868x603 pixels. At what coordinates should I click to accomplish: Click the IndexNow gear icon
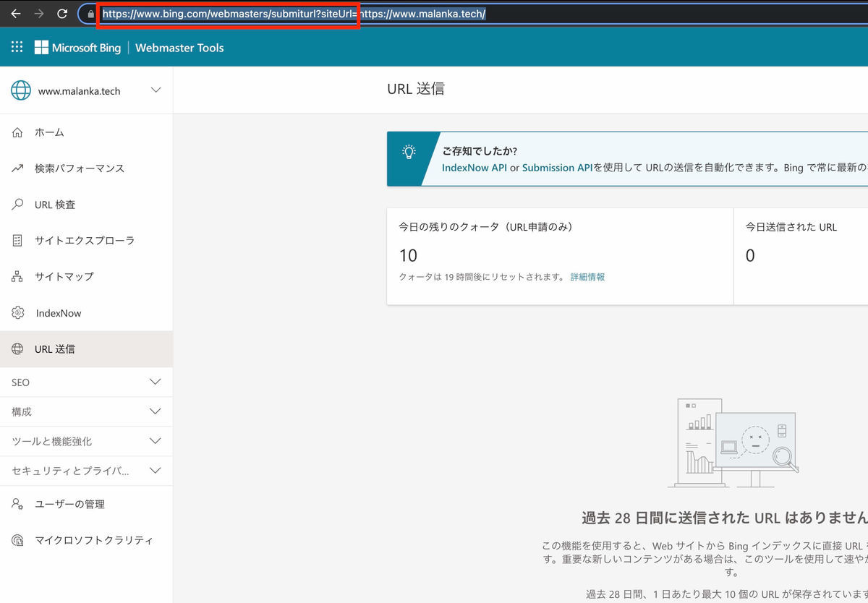pos(17,313)
